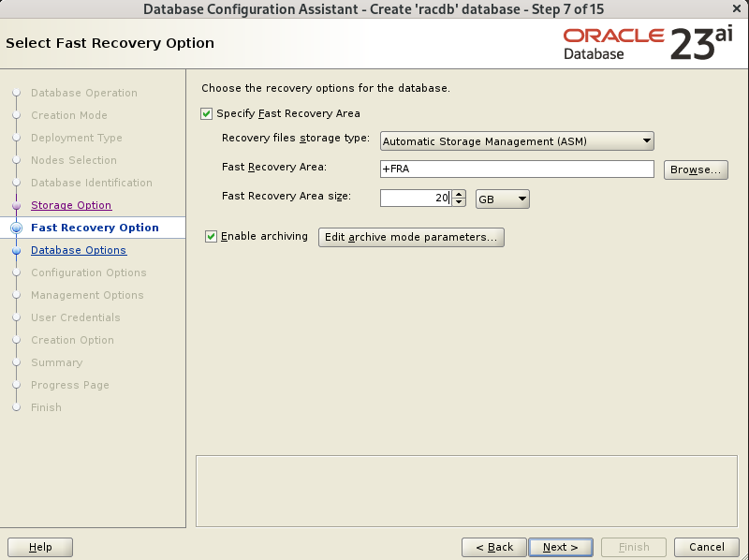The height and width of the screenshot is (560, 749).
Task: Click the Browse button
Action: [x=696, y=169]
